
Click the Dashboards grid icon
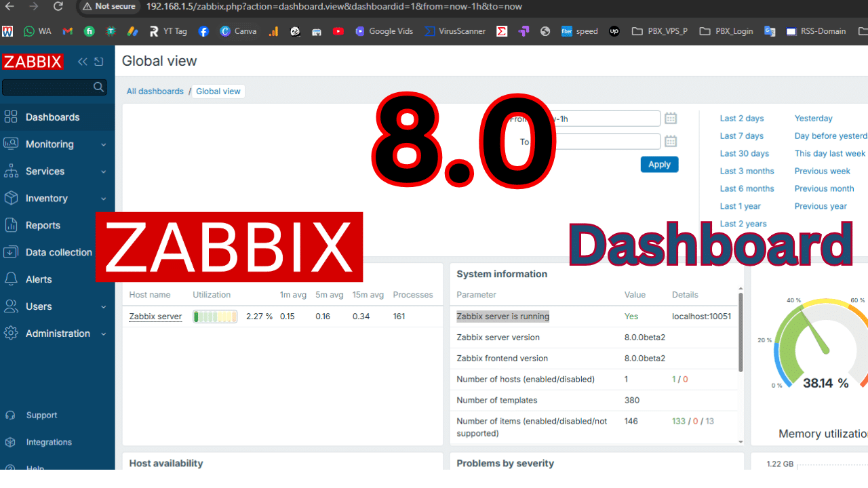pos(11,117)
